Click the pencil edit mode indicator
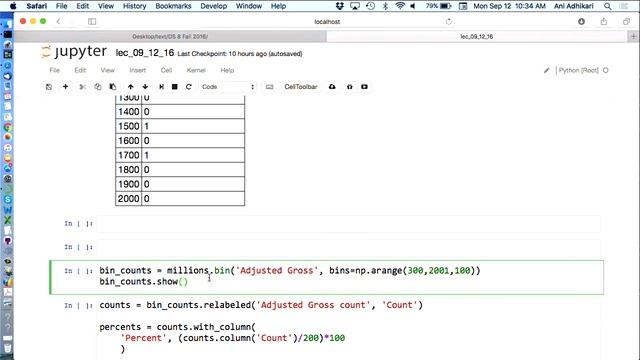The image size is (640, 360). click(x=547, y=70)
